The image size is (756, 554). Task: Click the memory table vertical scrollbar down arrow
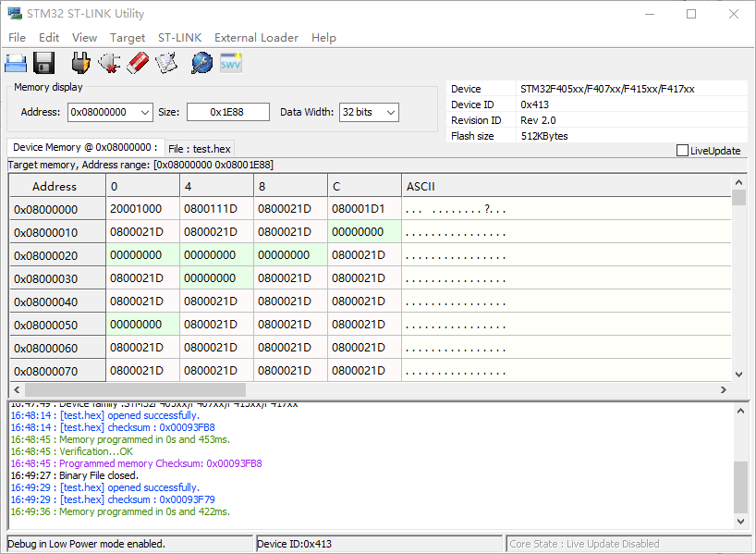(738, 374)
